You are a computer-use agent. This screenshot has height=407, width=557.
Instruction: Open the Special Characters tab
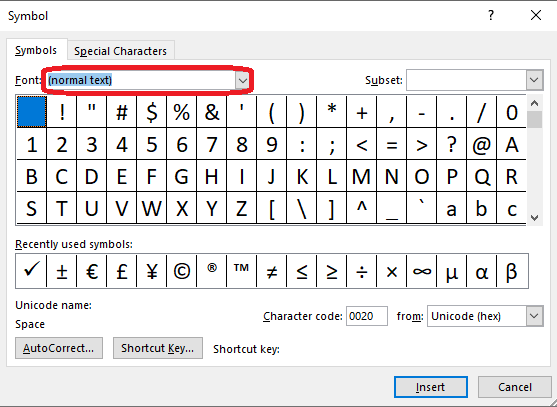(120, 51)
